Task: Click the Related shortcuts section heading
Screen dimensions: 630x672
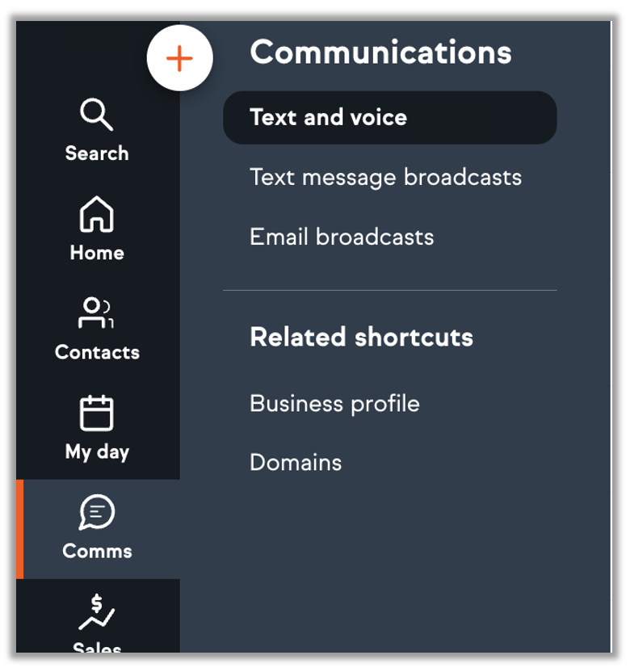Action: point(361,337)
